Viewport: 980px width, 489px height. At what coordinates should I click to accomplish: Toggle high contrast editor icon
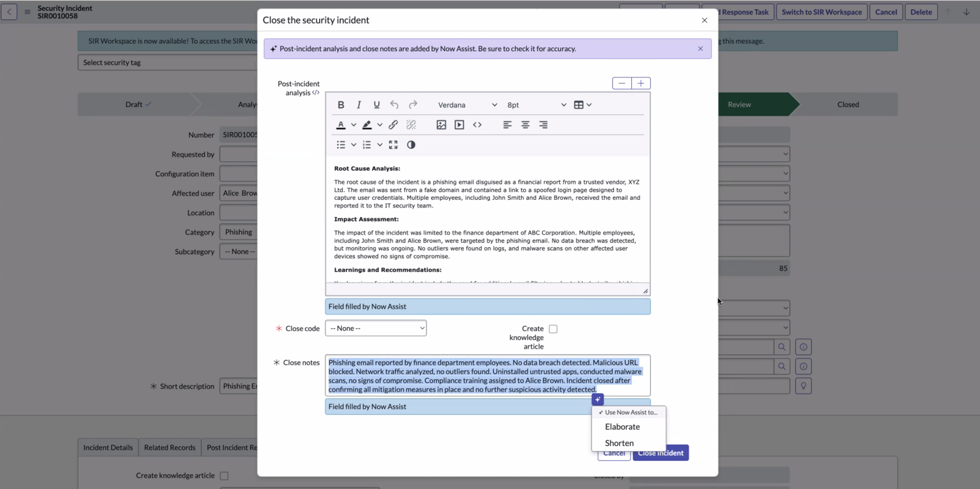point(411,145)
